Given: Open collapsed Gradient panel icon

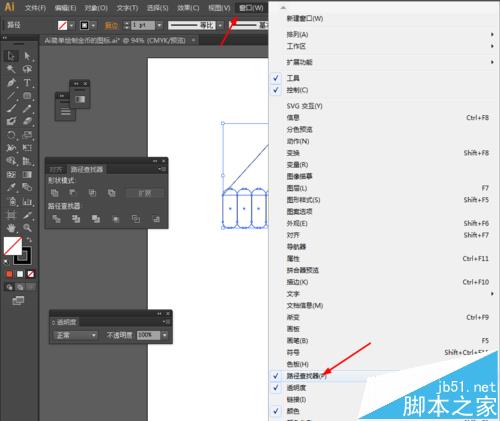Looking at the screenshot, I should point(80,99).
